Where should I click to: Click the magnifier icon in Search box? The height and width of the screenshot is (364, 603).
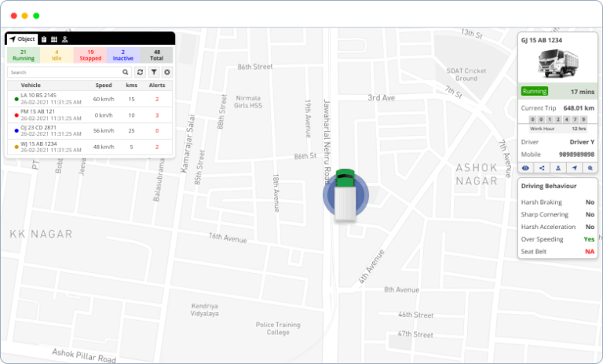126,72
